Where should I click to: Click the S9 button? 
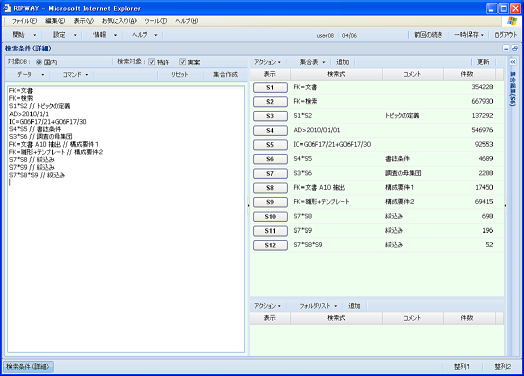(270, 202)
